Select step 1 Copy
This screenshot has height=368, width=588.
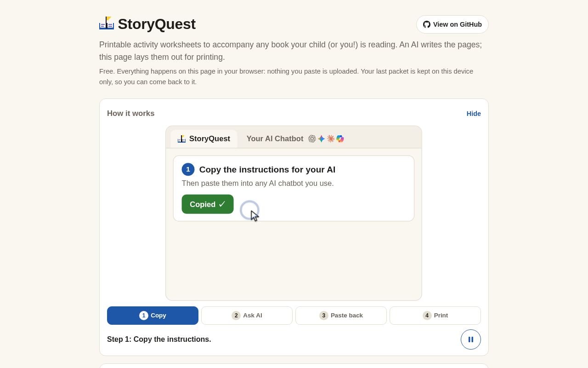153,316
